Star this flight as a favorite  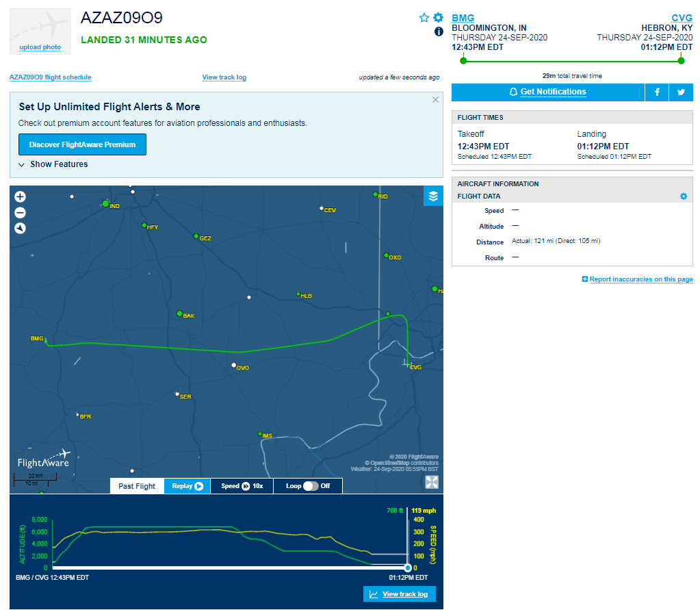pos(424,18)
